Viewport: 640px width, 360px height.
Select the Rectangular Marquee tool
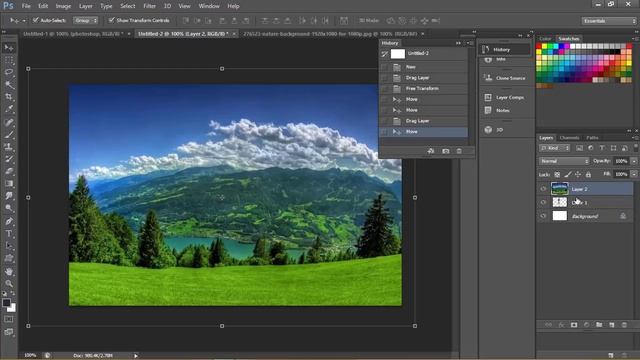click(x=9, y=60)
